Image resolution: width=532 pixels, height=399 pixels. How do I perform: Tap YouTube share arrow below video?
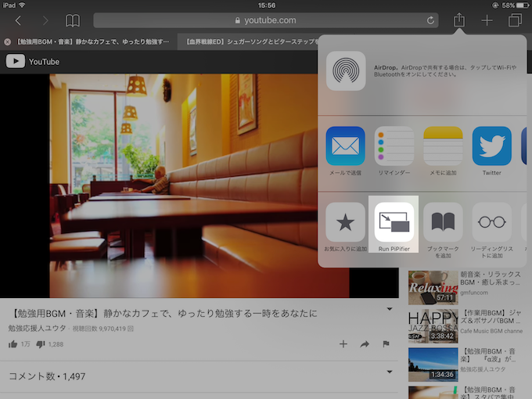point(365,344)
